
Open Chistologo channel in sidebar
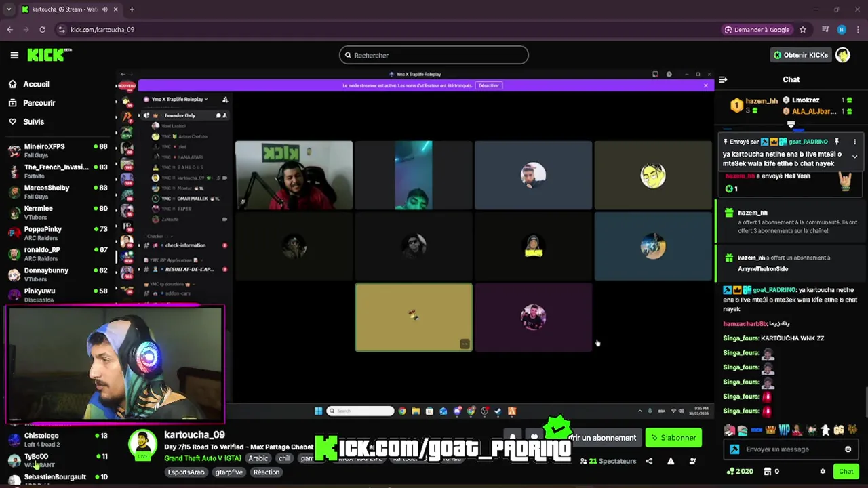[x=57, y=439]
